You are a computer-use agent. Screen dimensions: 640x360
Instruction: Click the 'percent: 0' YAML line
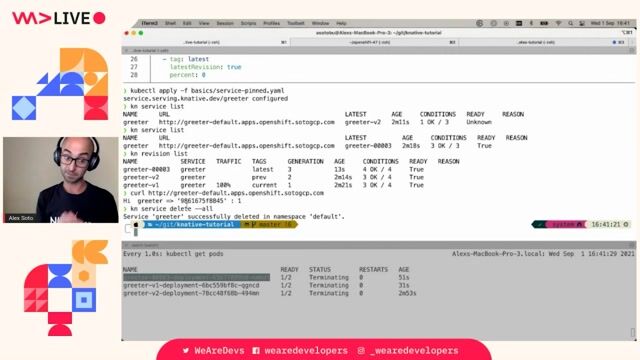tap(187, 75)
